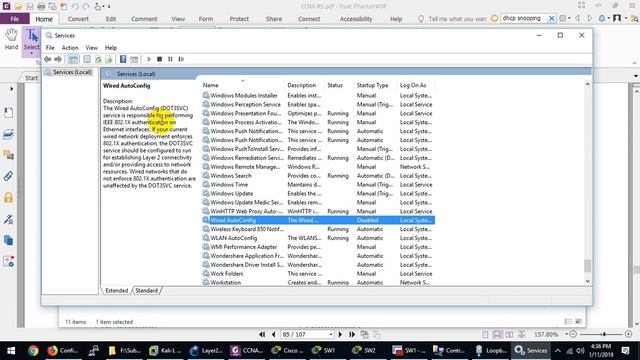The width and height of the screenshot is (640, 360).
Task: Show/hide console tree icon in Services toolbar
Action: [73, 59]
